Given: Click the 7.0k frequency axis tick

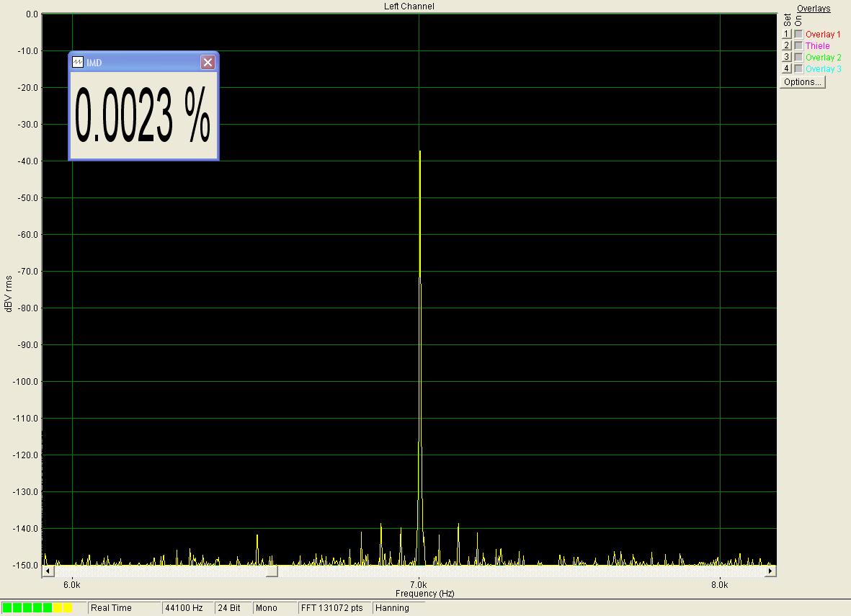Looking at the screenshot, I should (419, 584).
